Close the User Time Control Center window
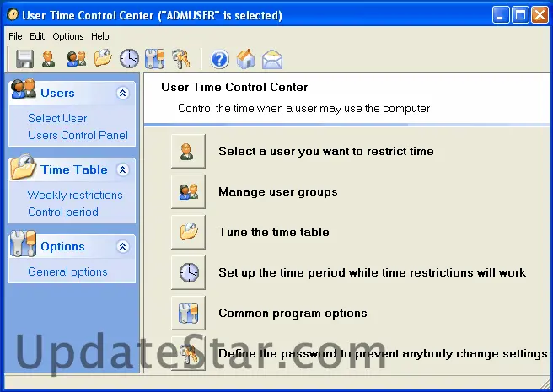This screenshot has width=553, height=392. tap(540, 15)
